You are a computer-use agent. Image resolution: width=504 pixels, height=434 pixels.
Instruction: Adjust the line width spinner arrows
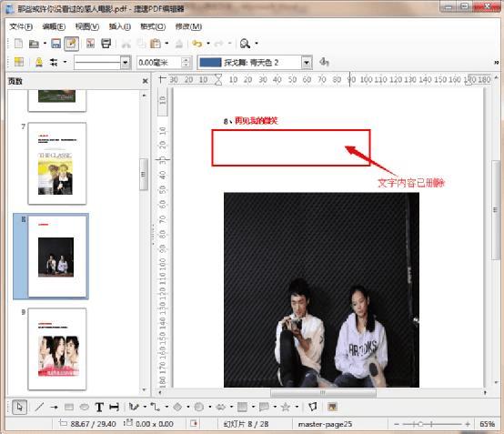tap(186, 63)
